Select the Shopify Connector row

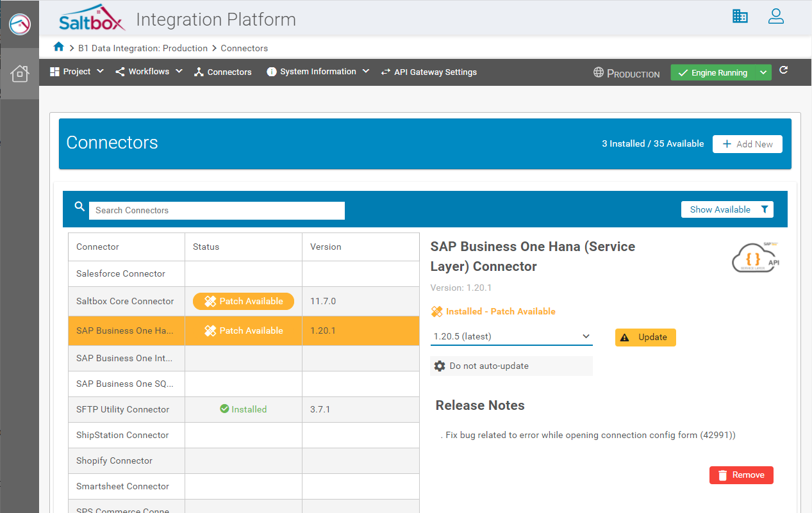tap(244, 461)
